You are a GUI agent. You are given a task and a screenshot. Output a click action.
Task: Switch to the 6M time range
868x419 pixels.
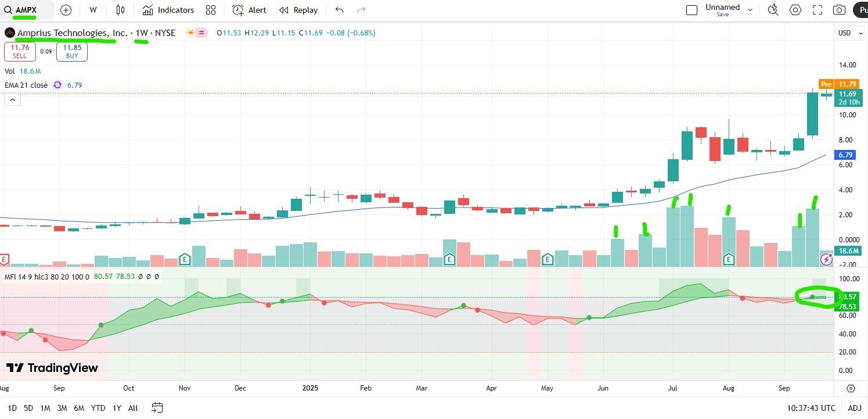79,408
